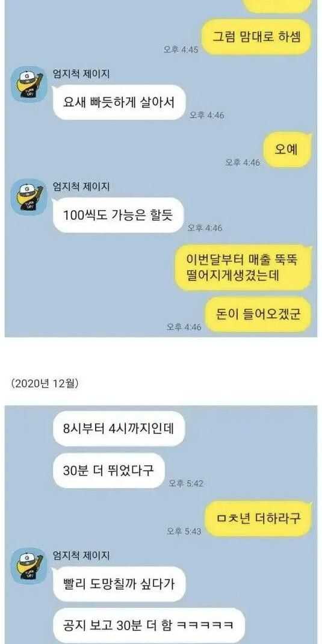Select the yellow '그럼 맘대로 하셈' bubble
The image size is (322, 644).
[x=258, y=37]
